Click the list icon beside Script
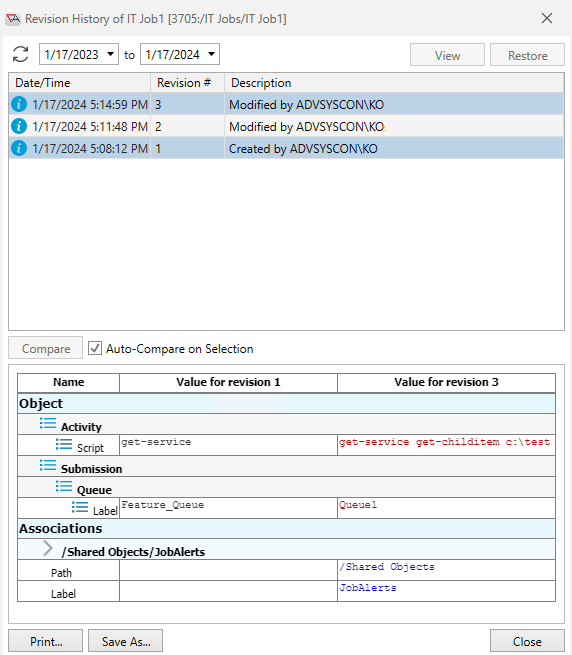This screenshot has height=655, width=572. click(x=64, y=444)
